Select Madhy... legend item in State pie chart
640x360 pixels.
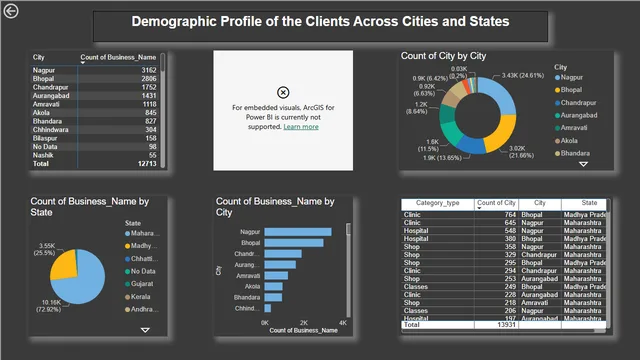[141, 246]
